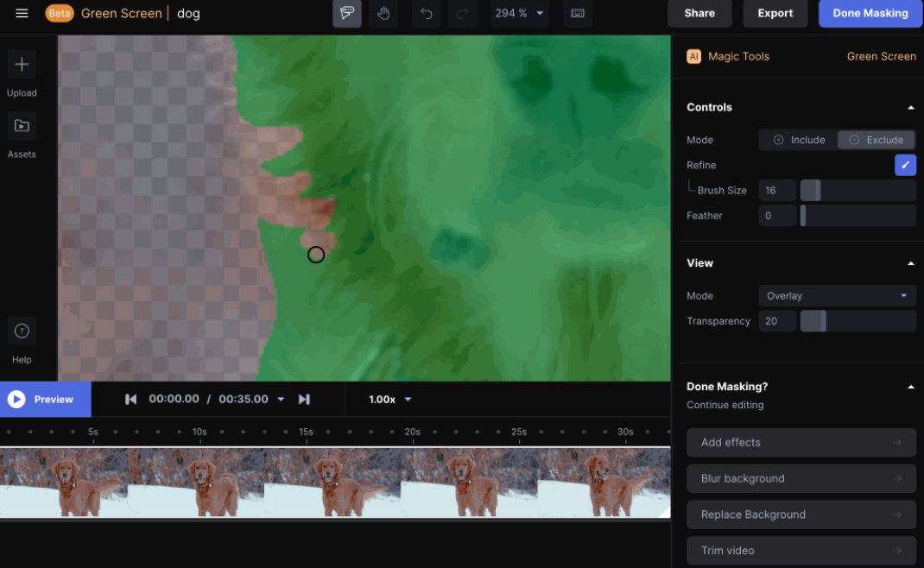Click the 30s timeline marker
This screenshot has height=568, width=924.
625,432
